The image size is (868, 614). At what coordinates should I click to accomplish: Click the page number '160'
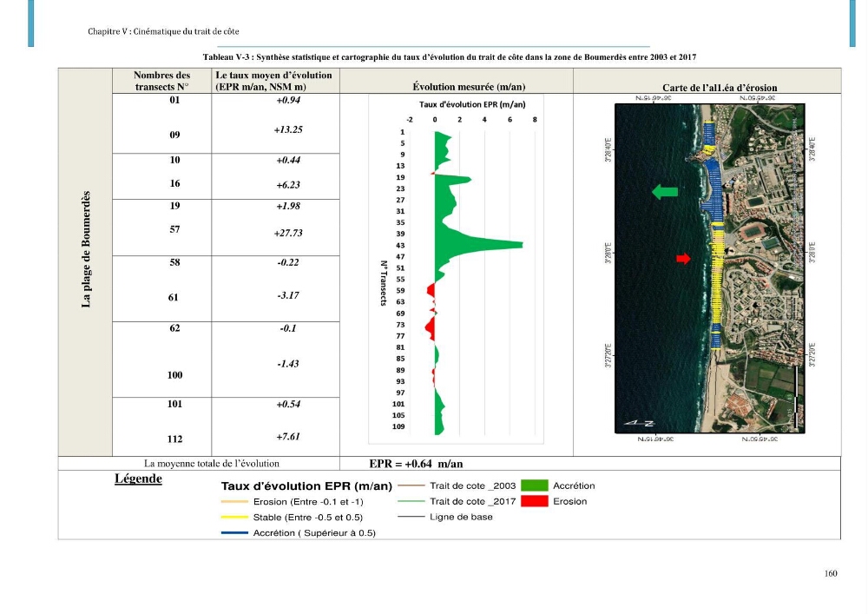tap(831, 573)
